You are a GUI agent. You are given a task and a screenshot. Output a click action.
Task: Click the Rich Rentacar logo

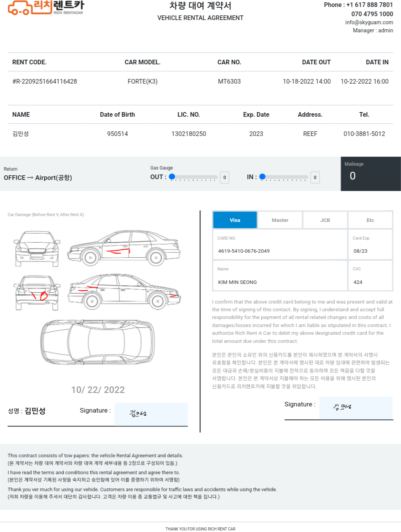click(x=46, y=8)
